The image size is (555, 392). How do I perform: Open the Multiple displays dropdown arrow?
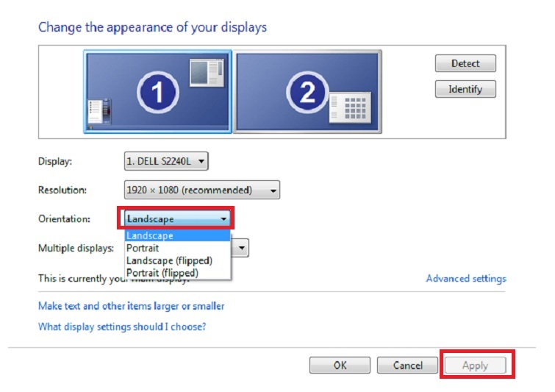point(242,248)
